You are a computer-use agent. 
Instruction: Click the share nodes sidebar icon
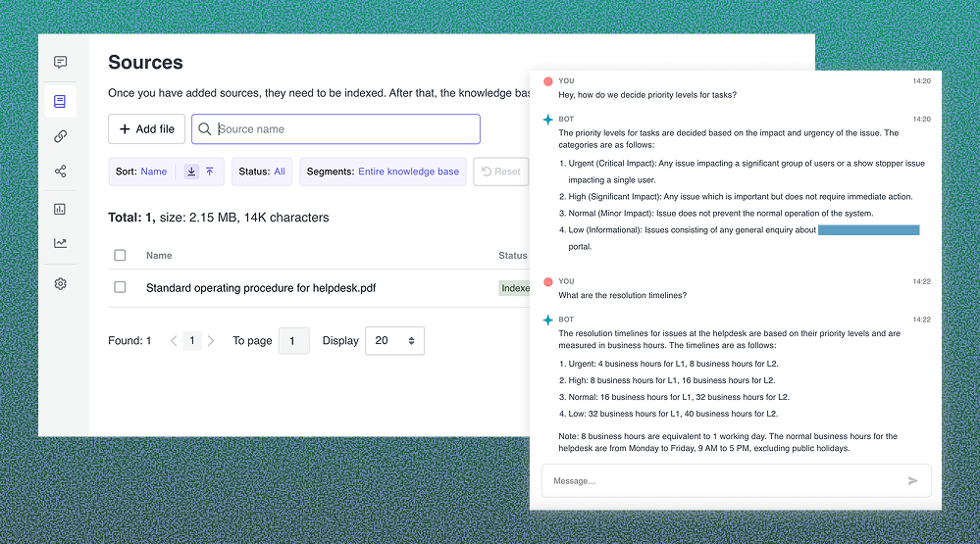click(61, 172)
